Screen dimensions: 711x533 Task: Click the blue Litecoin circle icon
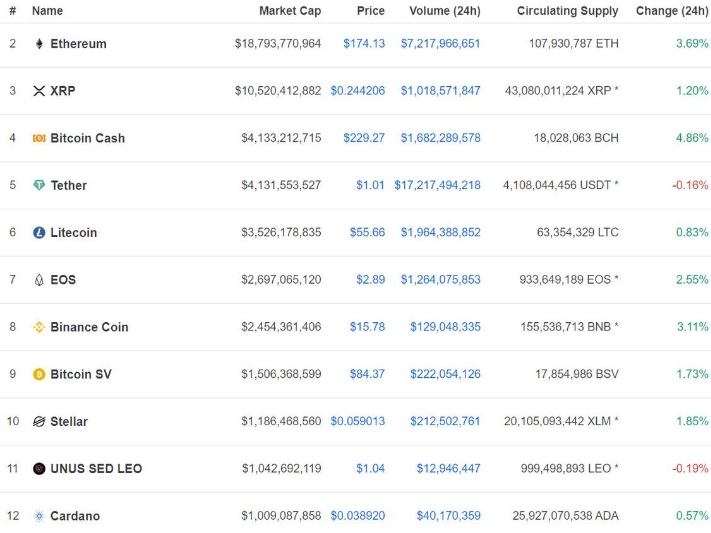pyautogui.click(x=39, y=232)
